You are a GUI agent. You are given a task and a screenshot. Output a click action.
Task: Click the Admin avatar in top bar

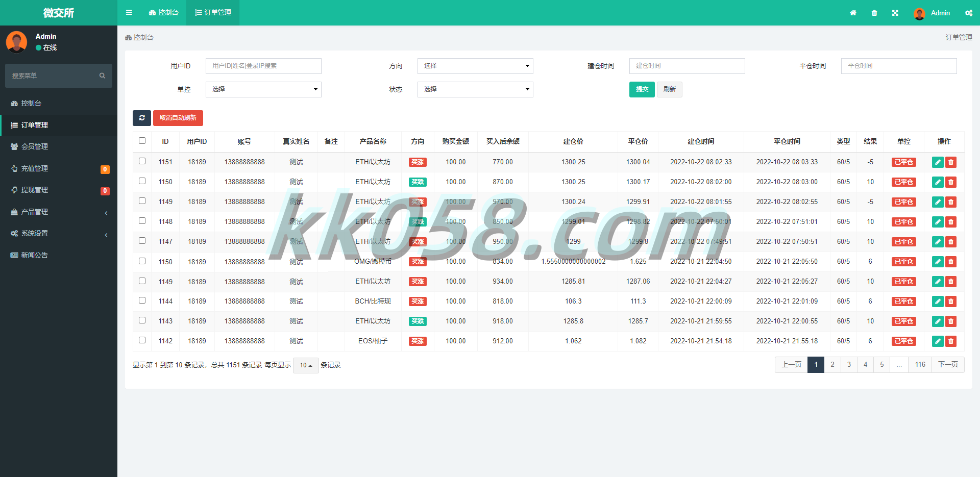click(919, 13)
